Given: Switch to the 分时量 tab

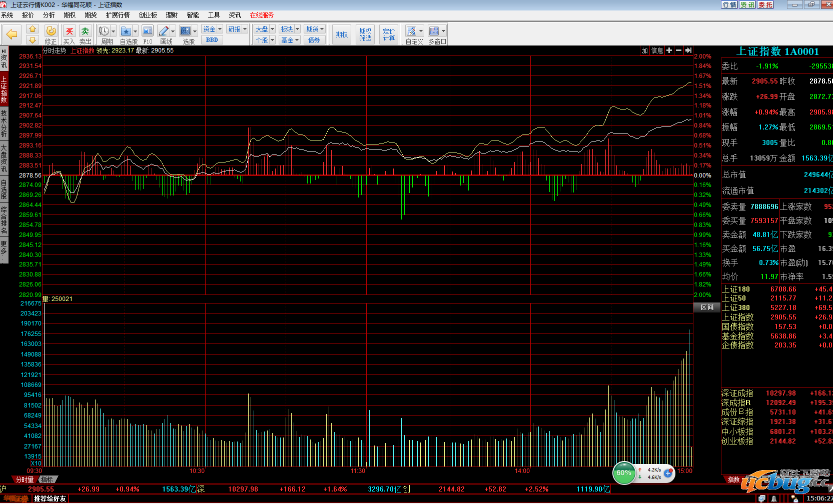Looking at the screenshot, I should click(25, 479).
